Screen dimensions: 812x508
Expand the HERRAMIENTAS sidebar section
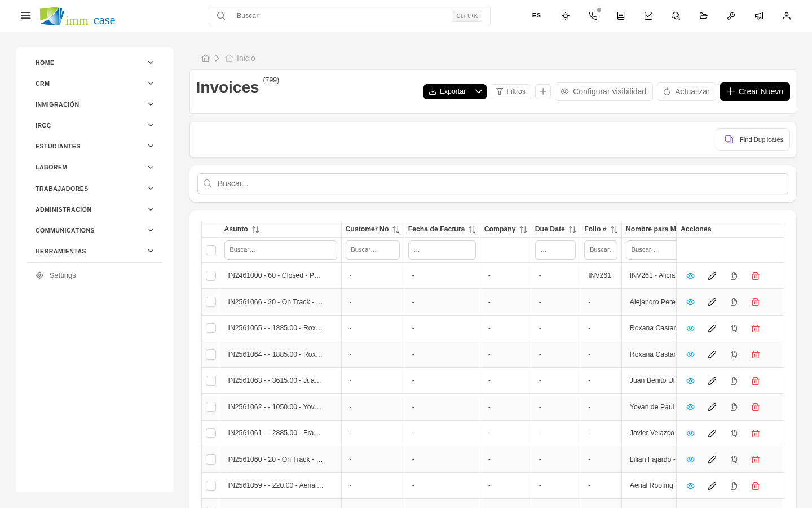[95, 251]
